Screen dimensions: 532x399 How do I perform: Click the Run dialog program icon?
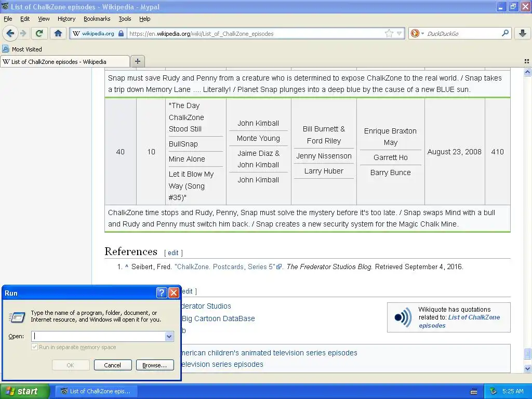click(17, 317)
